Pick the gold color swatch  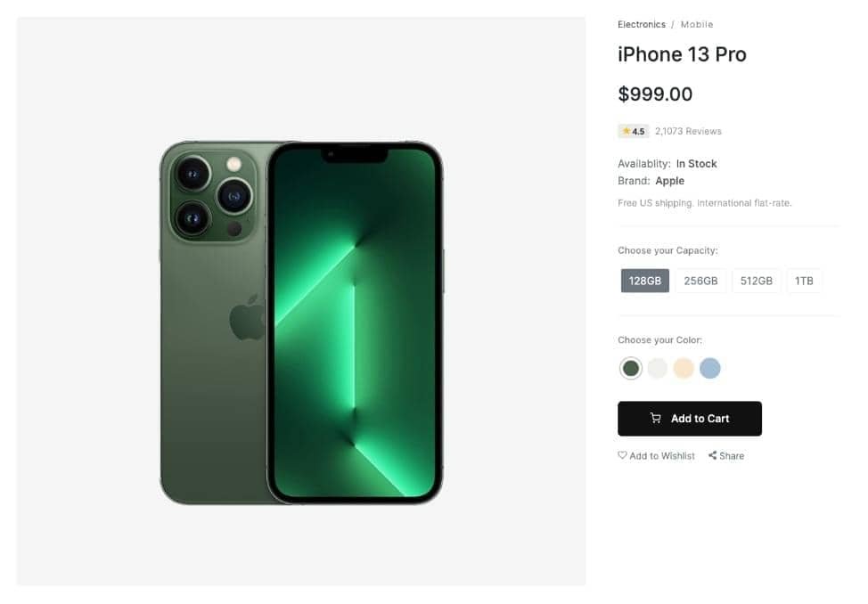(684, 368)
